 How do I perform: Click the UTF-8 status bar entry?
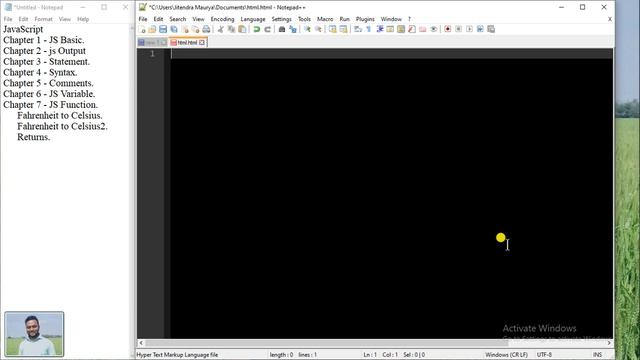click(x=544, y=355)
